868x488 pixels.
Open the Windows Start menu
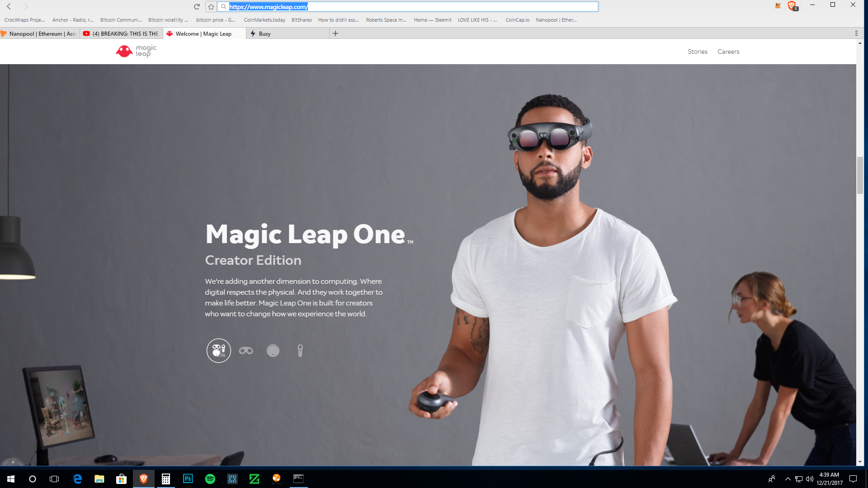pyautogui.click(x=11, y=479)
